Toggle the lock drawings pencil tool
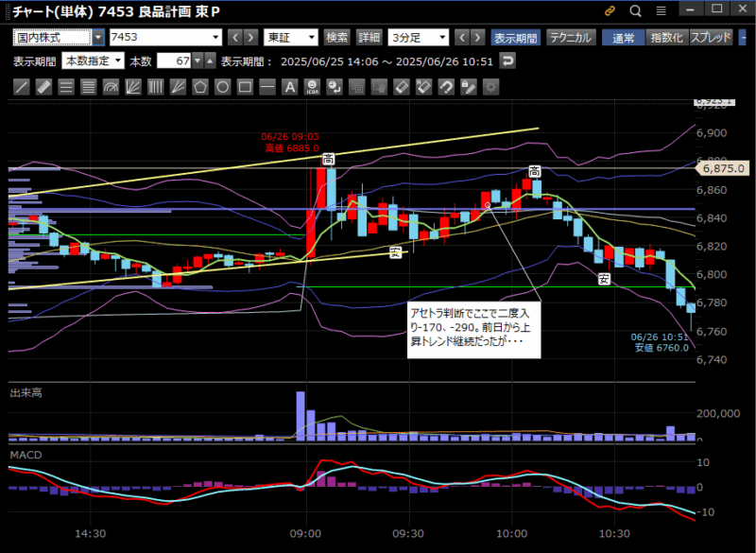 (469, 87)
